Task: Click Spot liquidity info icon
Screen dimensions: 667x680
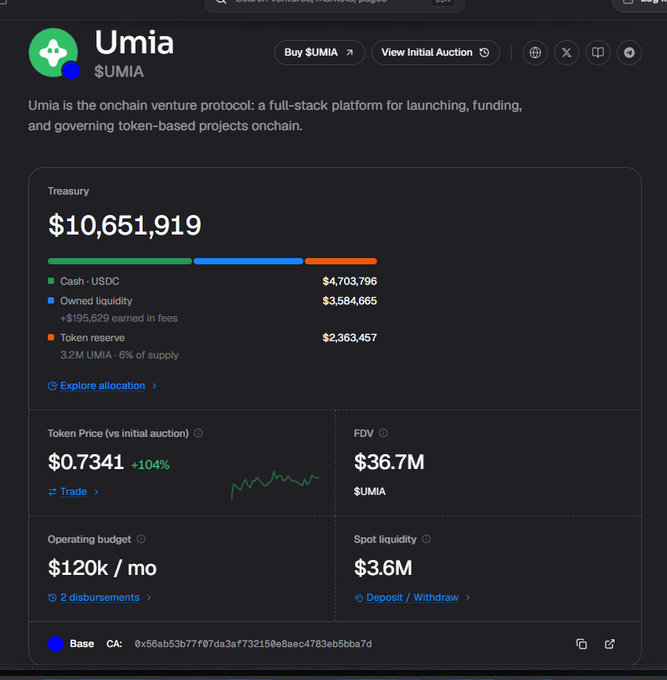Action: pyautogui.click(x=426, y=539)
